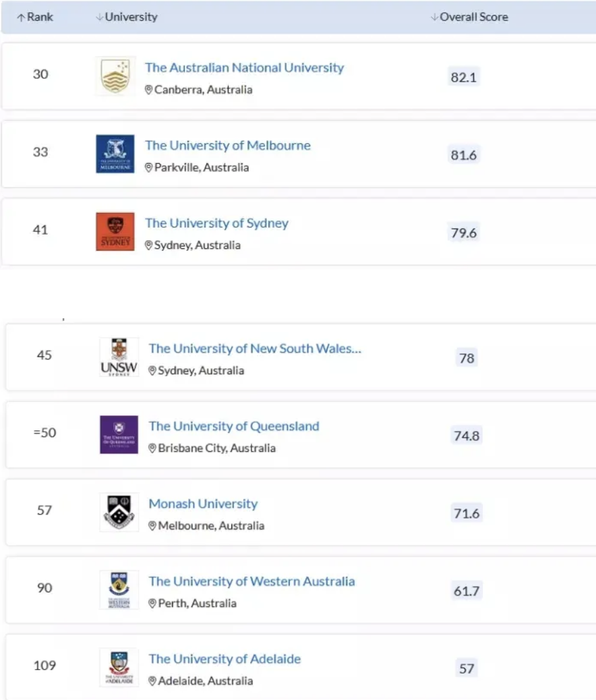Click the Monash University shield logo
Image resolution: width=596 pixels, height=700 pixels.
[x=119, y=512]
